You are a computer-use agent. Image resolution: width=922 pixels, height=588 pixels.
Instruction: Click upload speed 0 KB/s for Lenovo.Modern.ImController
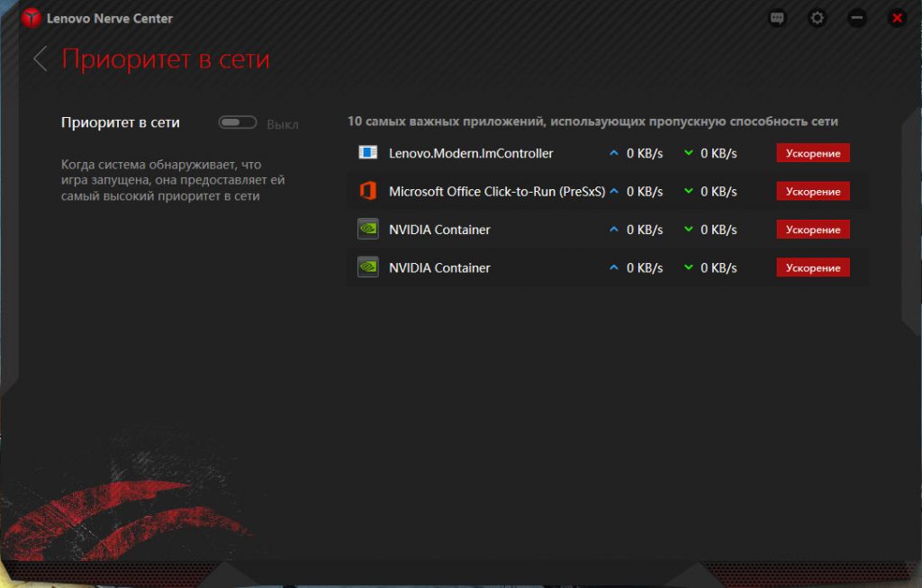coord(645,153)
